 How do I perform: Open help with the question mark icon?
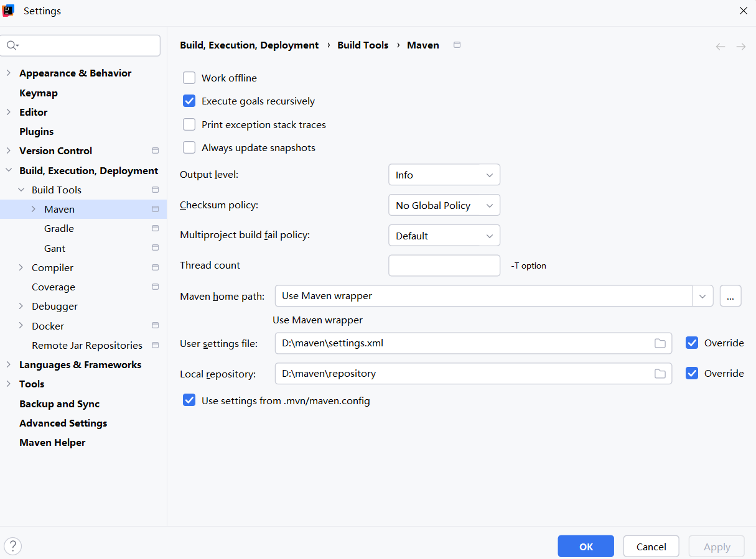click(x=12, y=546)
